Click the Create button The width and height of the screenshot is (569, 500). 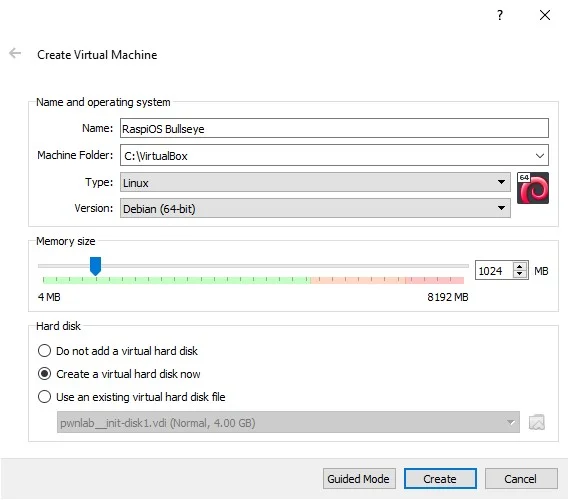[440, 479]
